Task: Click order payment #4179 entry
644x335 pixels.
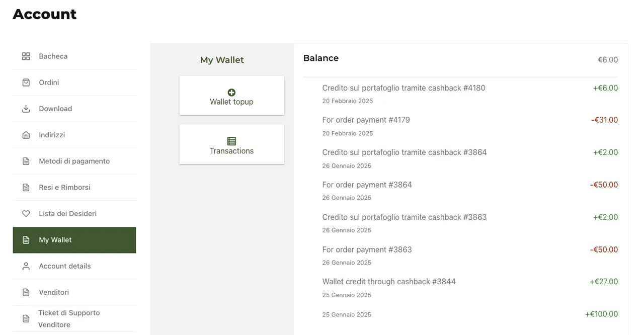Action: (366, 120)
